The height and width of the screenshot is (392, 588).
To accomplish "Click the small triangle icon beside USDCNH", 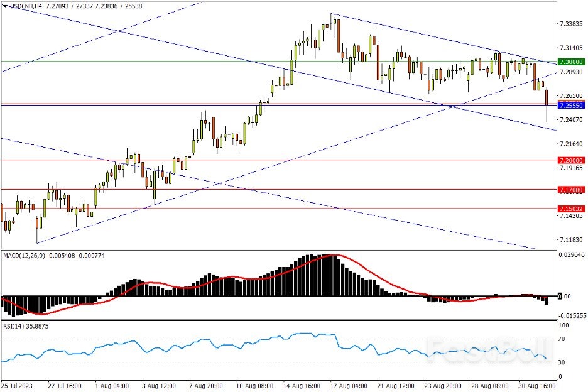I will [x=6, y=6].
